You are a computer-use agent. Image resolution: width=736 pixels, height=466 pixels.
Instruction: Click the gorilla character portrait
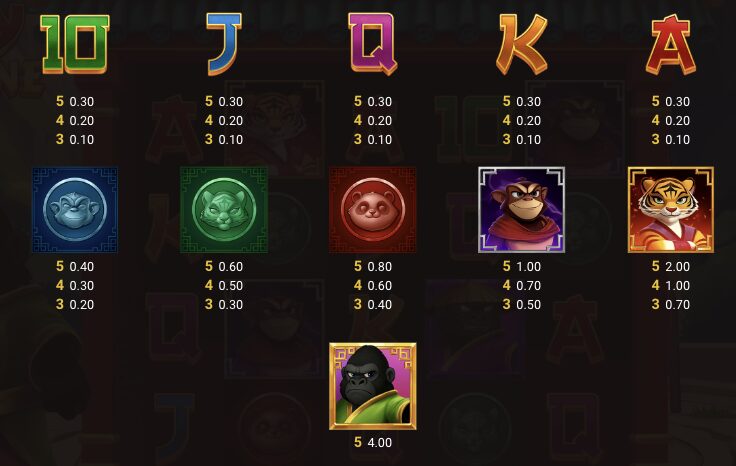(x=373, y=386)
